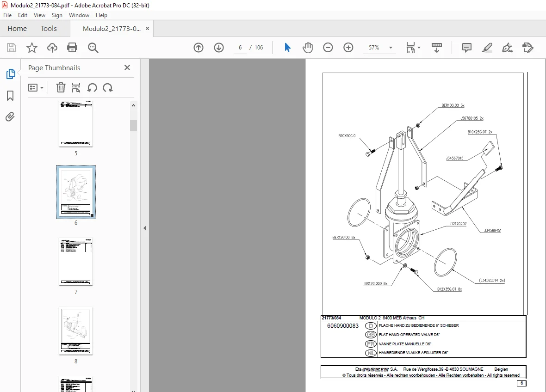
Task: Delete selected pages trash icon
Action: [x=61, y=88]
